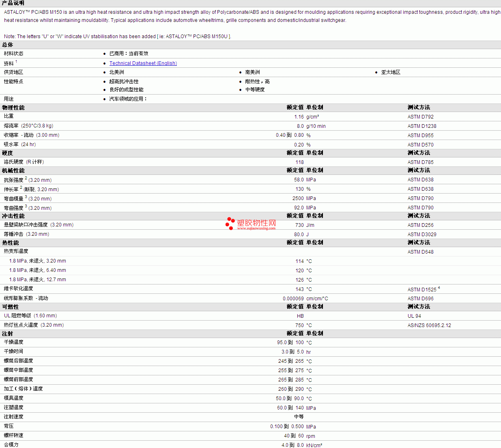Select the "UL 94" test method

coord(414,316)
